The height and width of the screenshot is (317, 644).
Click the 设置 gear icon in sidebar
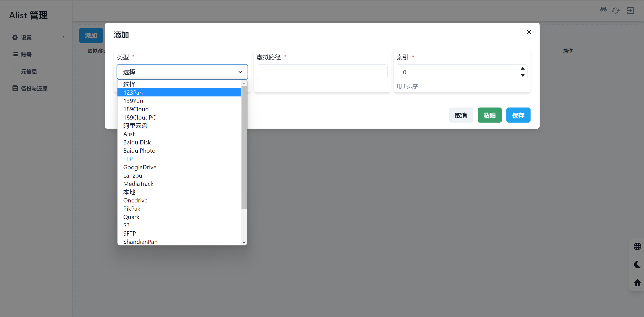click(x=15, y=37)
